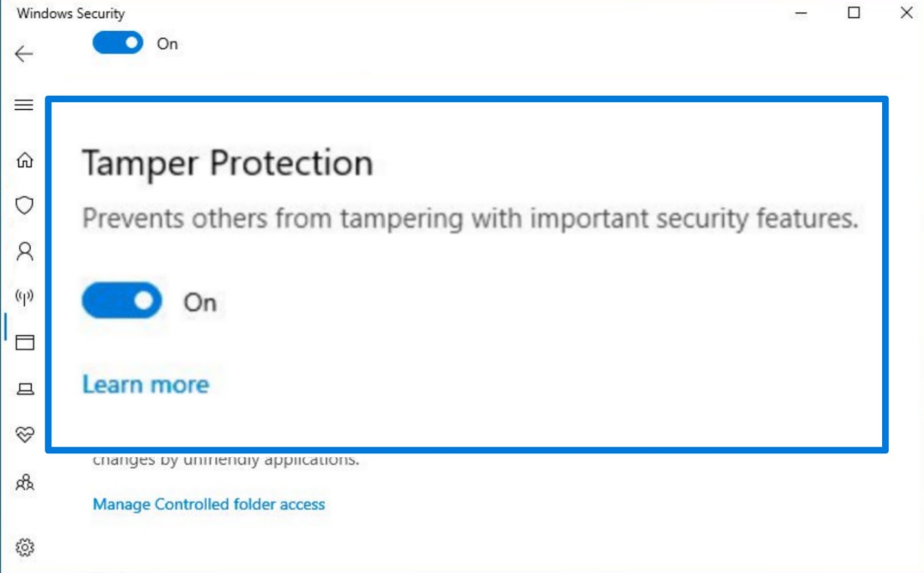Go back using the back arrow
The width and height of the screenshot is (924, 573).
pyautogui.click(x=24, y=53)
